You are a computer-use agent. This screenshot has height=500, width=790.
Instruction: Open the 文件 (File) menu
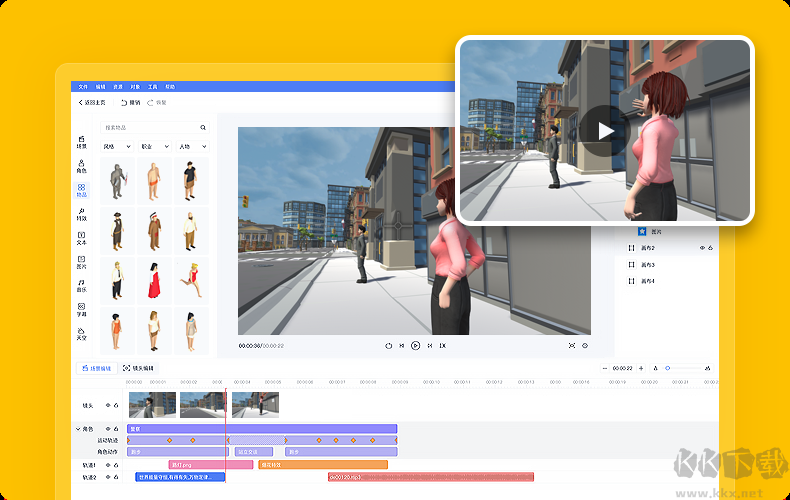coord(84,87)
